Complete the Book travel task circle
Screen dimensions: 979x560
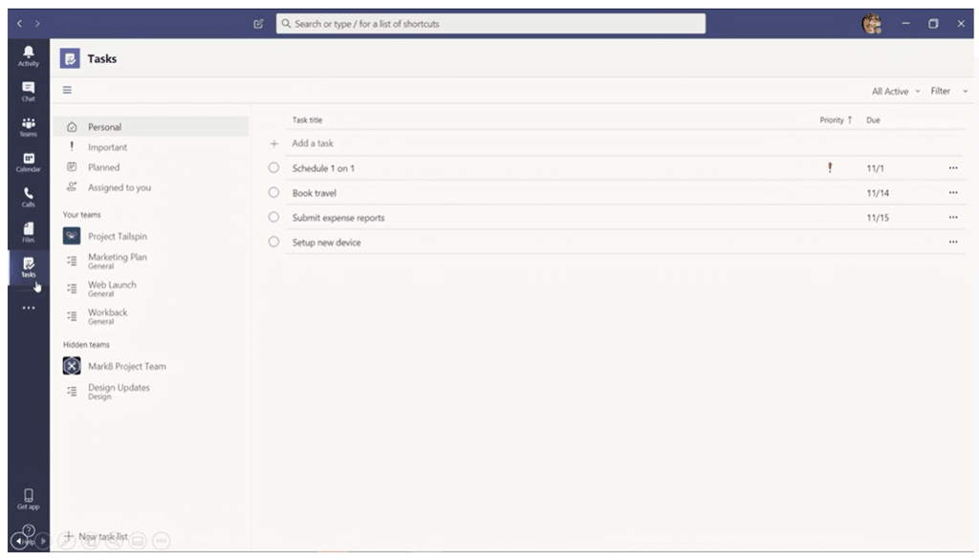(x=273, y=193)
